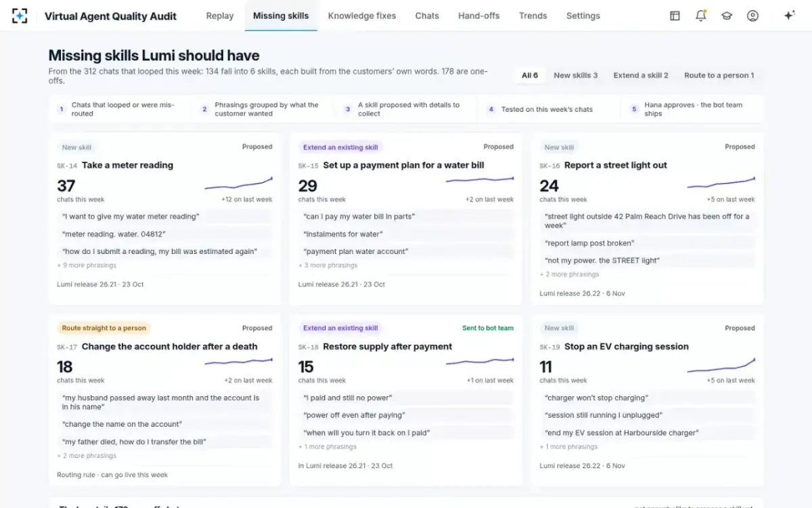Open the learning cap icon

pyautogui.click(x=727, y=16)
